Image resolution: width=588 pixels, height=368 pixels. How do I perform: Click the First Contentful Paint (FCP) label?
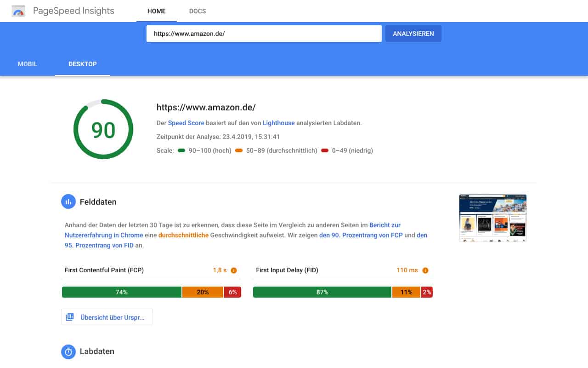[104, 270]
